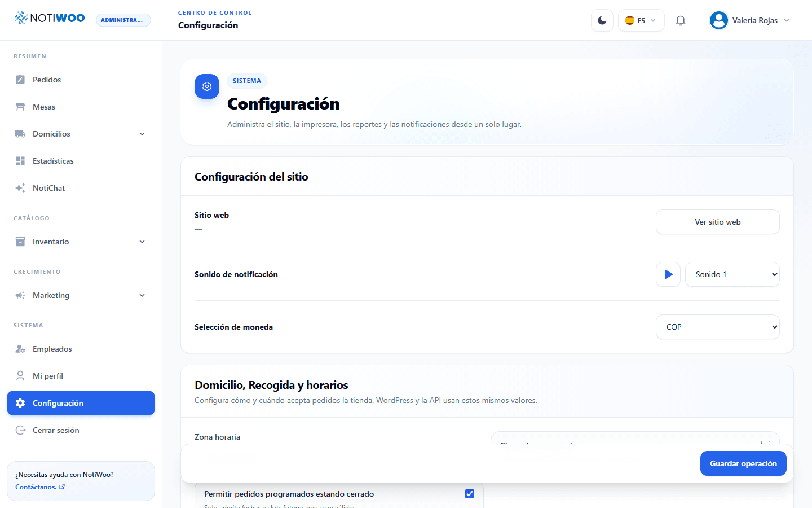This screenshot has width=812, height=508.
Task: Click Guardar operación button
Action: [743, 463]
